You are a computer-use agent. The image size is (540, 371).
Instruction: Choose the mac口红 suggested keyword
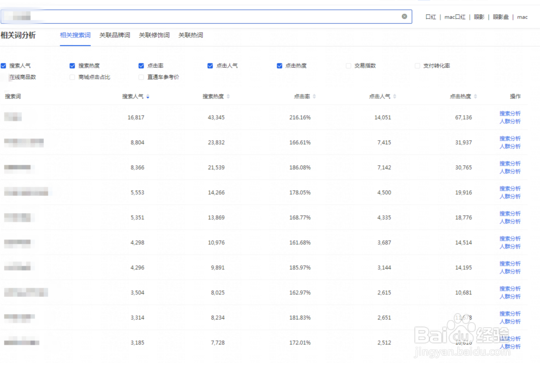[455, 17]
